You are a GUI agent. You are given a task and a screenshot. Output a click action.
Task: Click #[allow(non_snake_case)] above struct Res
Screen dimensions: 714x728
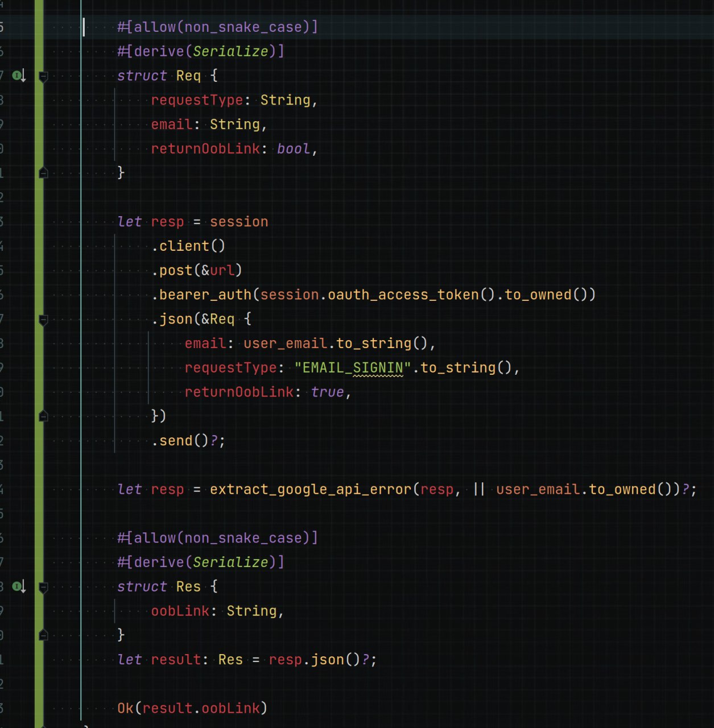217,538
